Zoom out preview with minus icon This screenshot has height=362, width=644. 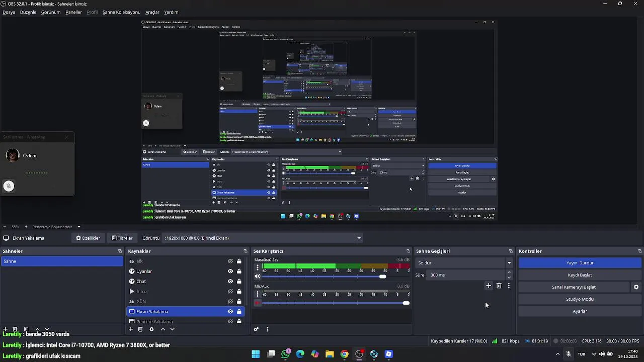[5, 227]
